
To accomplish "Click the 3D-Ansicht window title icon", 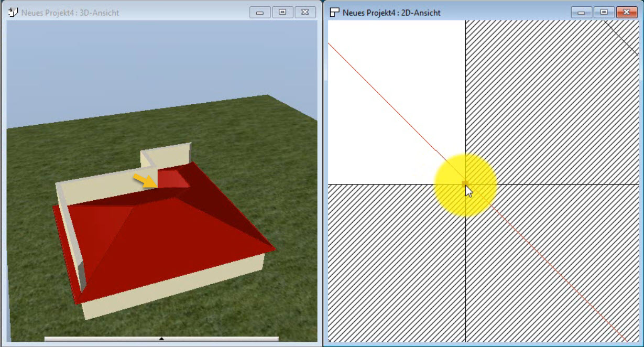I will click(x=14, y=12).
